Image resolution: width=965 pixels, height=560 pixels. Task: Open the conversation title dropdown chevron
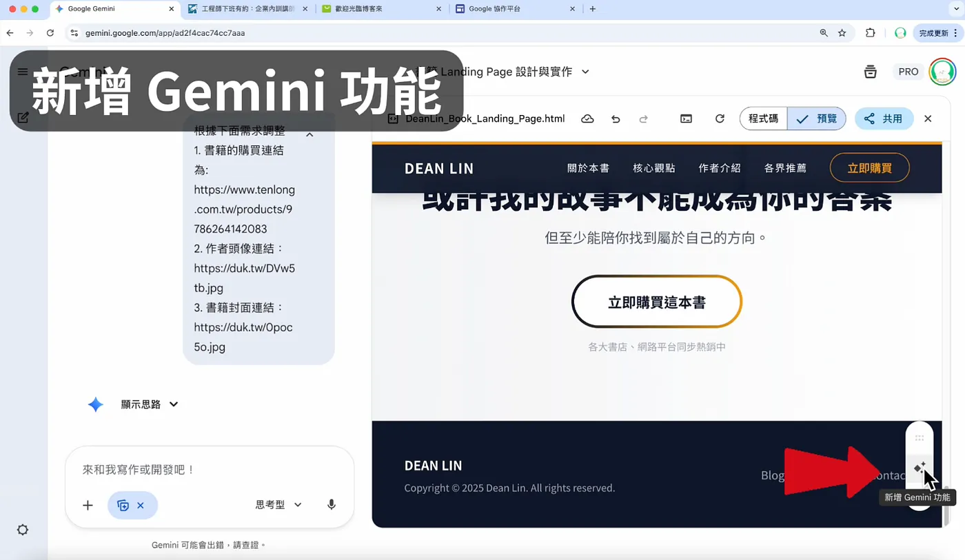point(585,72)
